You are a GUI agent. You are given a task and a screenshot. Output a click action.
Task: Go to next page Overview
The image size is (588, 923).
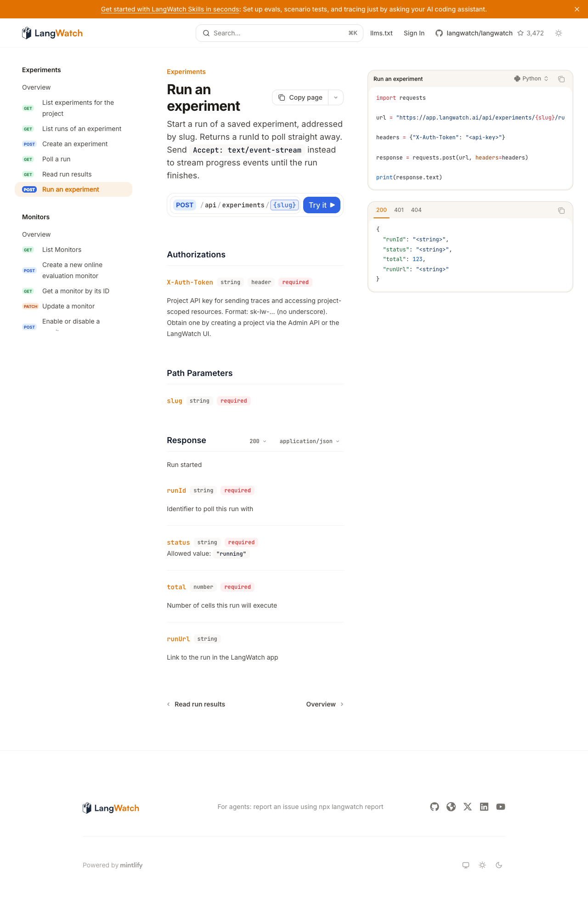tap(325, 704)
